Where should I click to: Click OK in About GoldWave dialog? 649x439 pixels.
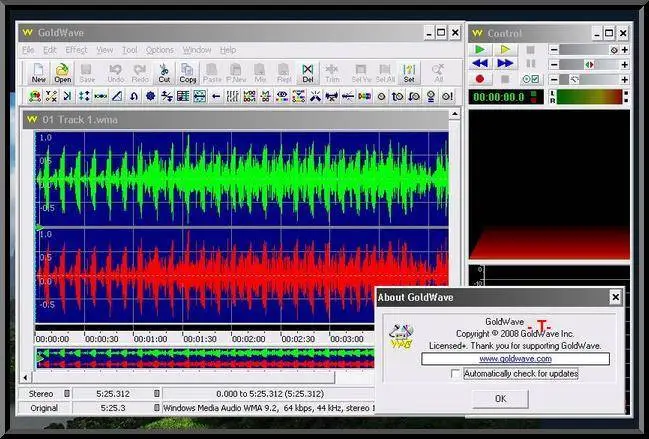500,398
